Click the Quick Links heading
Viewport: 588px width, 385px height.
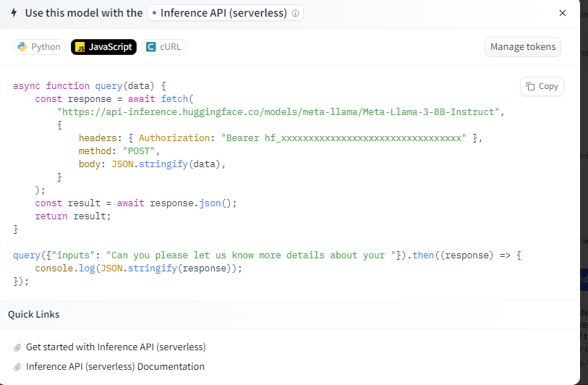(34, 315)
